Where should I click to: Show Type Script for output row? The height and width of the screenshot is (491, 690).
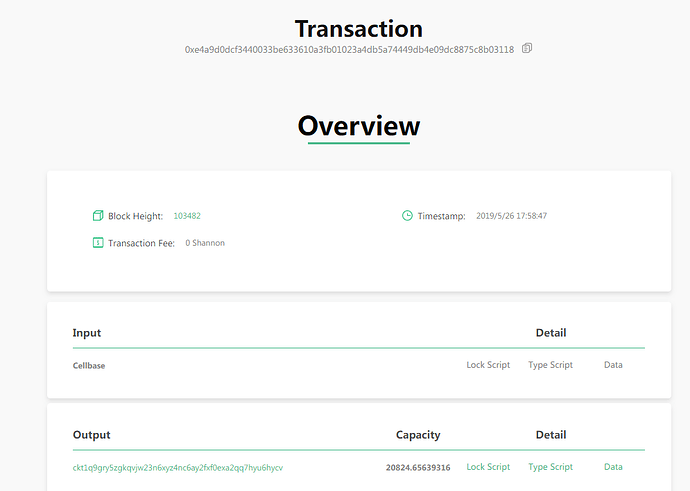(x=551, y=467)
